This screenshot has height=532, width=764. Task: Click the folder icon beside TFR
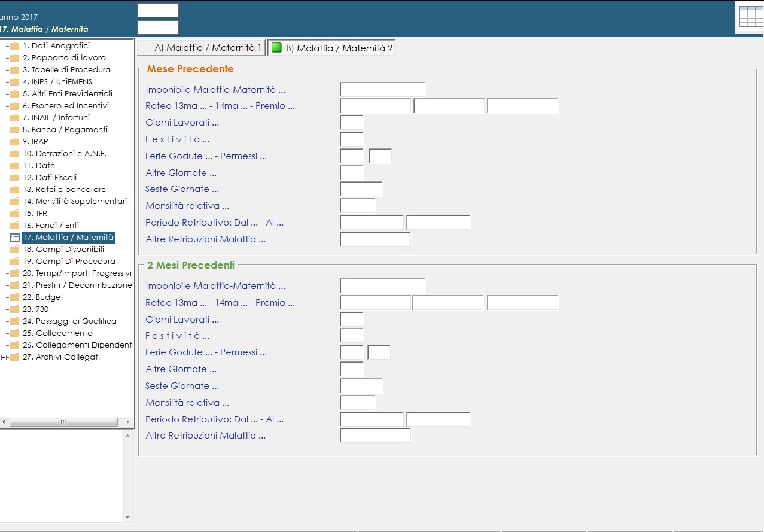pos(15,214)
